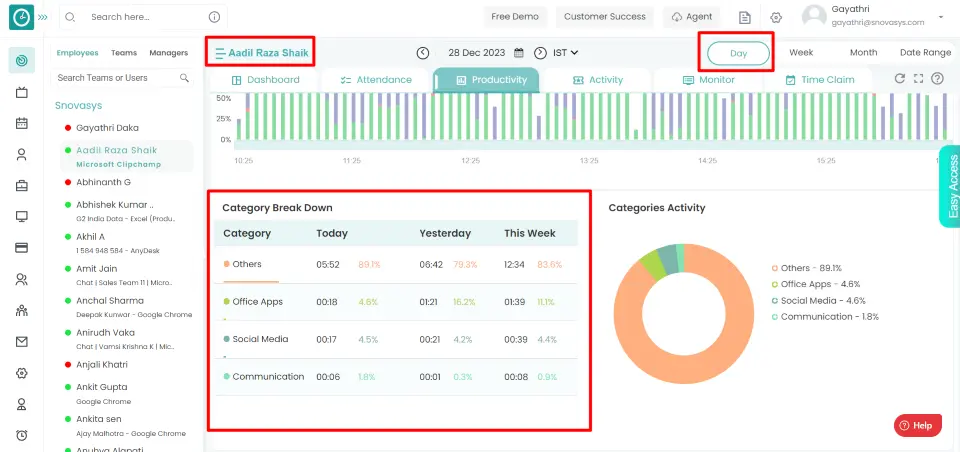This screenshot has height=452, width=960.
Task: Click the Free Demo button
Action: pyautogui.click(x=515, y=17)
